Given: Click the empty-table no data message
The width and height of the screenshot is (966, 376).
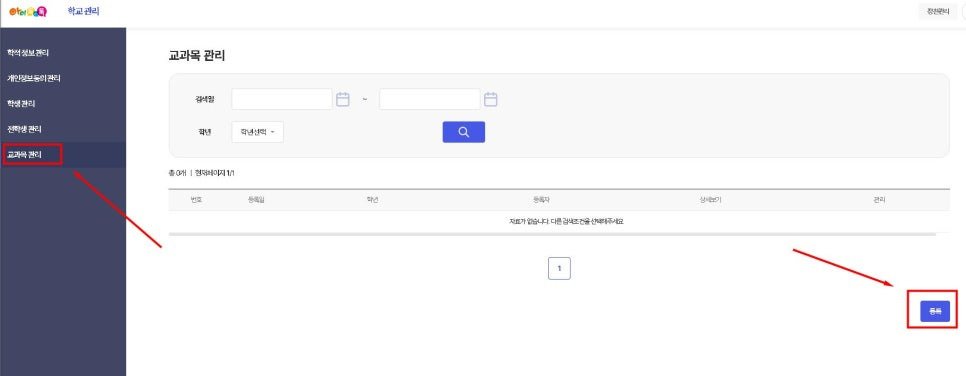Looking at the screenshot, I should pyautogui.click(x=566, y=221).
